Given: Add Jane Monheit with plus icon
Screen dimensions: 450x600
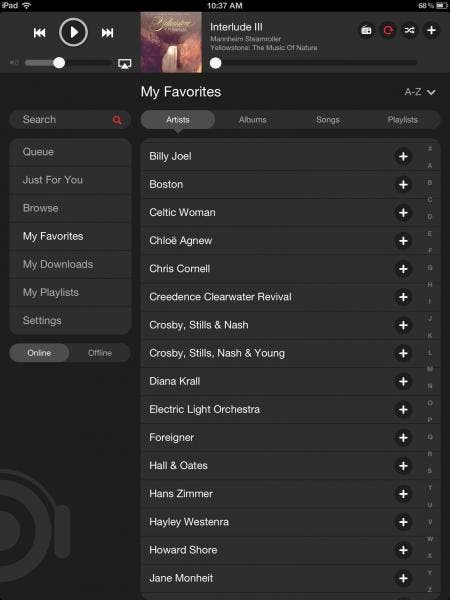Looking at the screenshot, I should (403, 579).
